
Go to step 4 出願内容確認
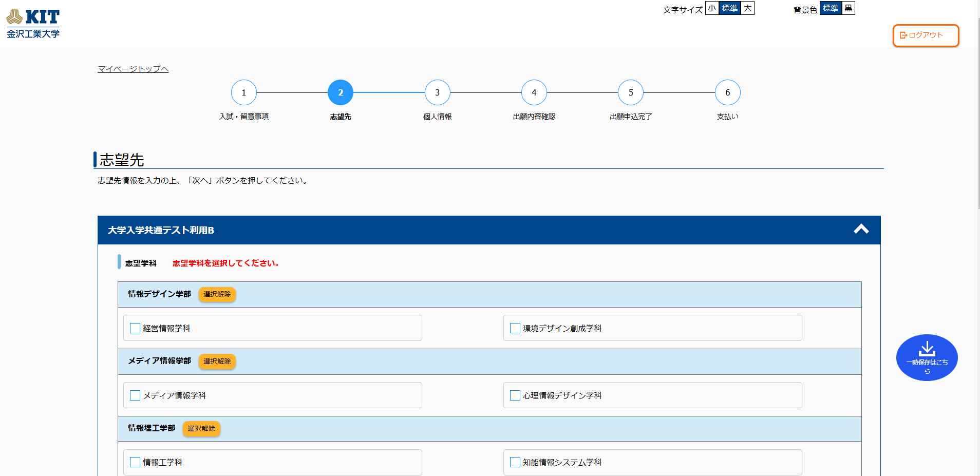pos(534,92)
